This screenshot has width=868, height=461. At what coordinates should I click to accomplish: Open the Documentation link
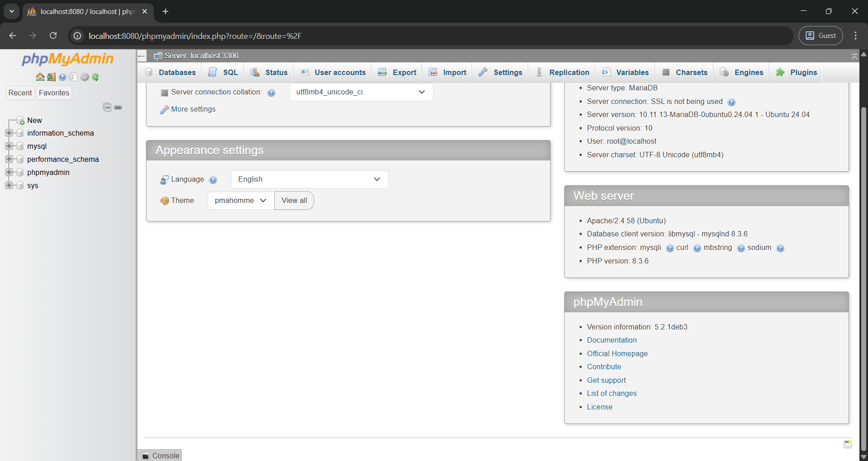point(612,340)
